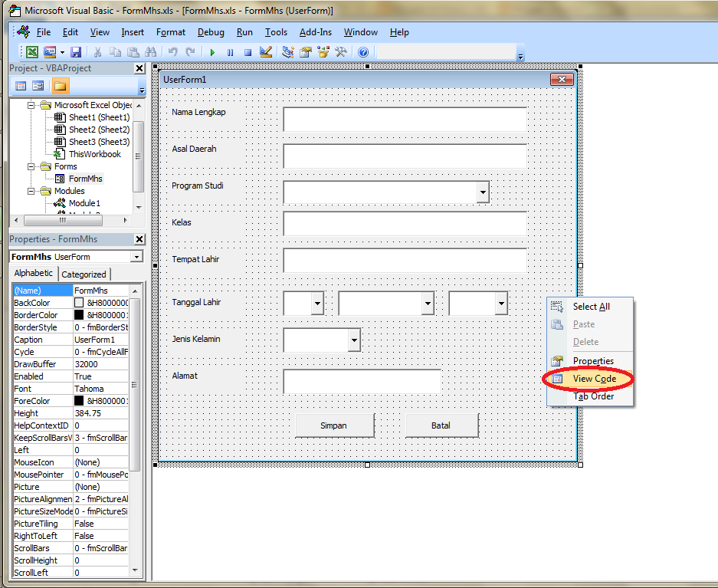
Task: Click the Simpan button on UserForm1
Action: click(x=334, y=425)
